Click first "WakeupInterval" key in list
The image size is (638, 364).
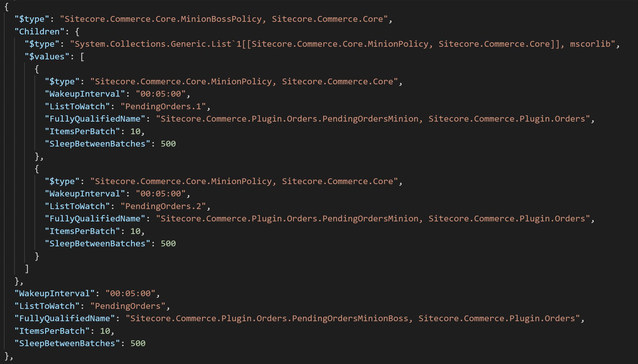85,94
